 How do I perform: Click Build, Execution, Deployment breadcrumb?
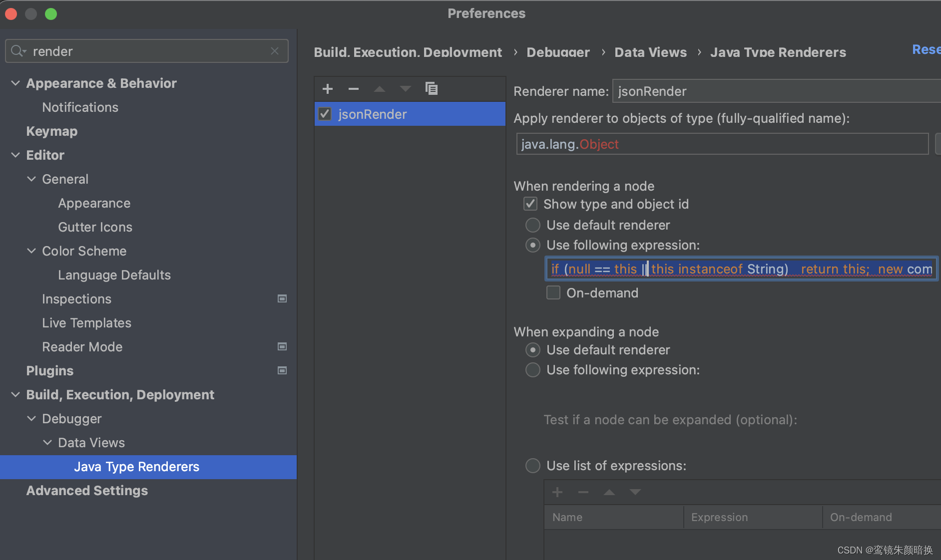pyautogui.click(x=408, y=52)
